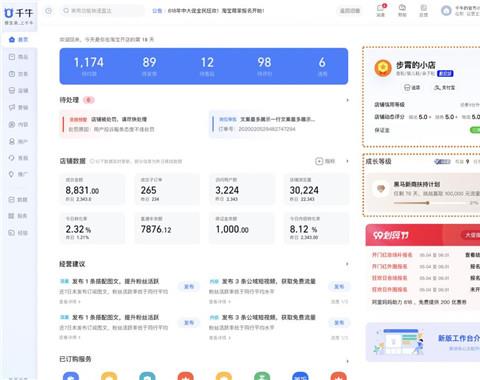Expand the 店铺数据 section arrow

click(x=347, y=161)
